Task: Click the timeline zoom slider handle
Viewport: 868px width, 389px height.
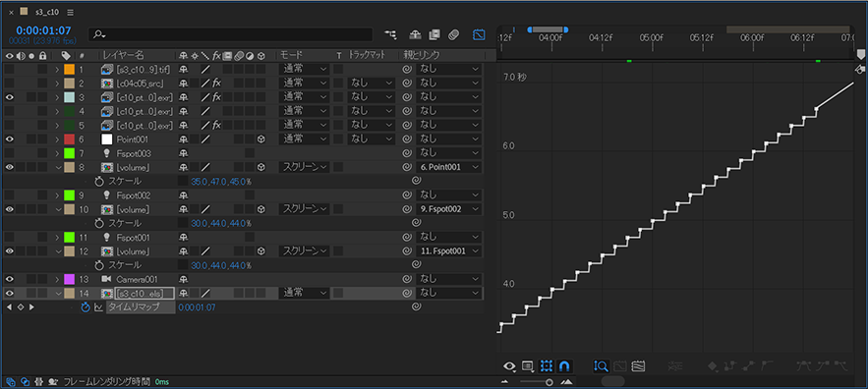Action: pos(550,382)
